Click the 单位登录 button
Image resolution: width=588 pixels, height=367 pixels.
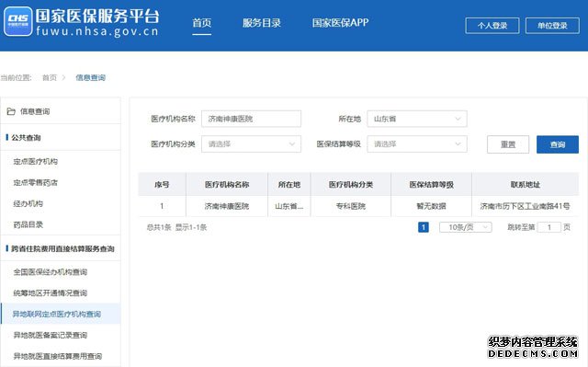552,26
